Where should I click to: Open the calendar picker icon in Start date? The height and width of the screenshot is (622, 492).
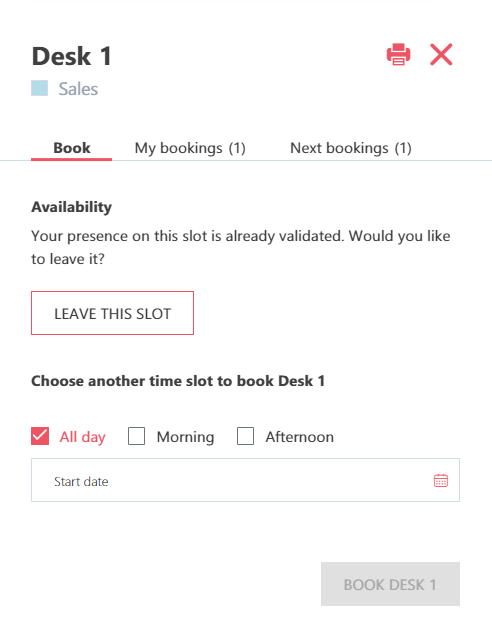pyautogui.click(x=440, y=480)
